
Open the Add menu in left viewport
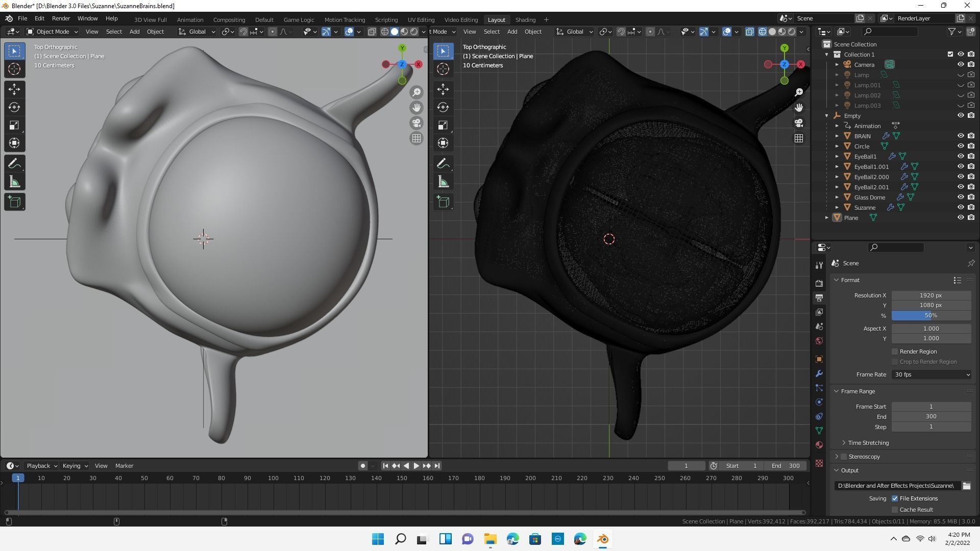click(x=134, y=32)
